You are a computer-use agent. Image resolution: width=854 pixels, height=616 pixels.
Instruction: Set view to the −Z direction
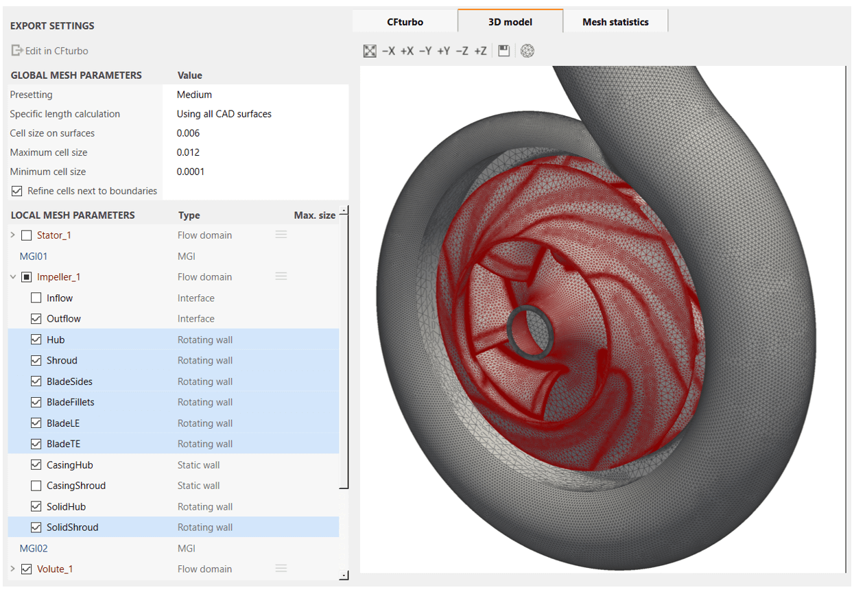[x=462, y=51]
